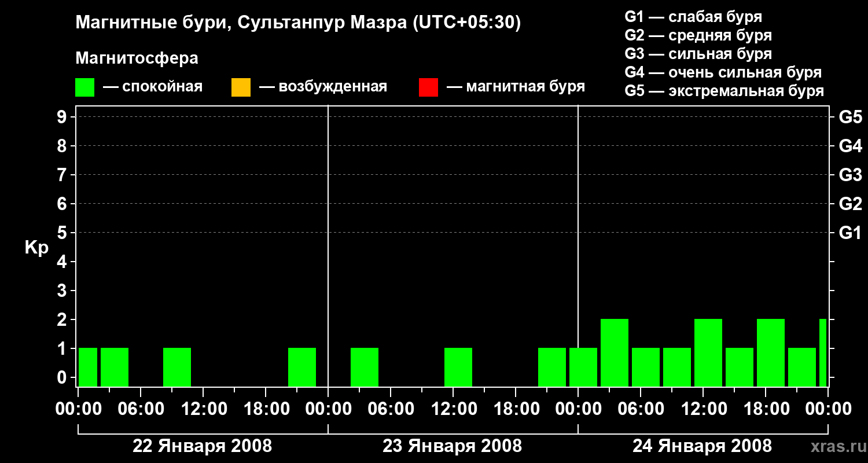This screenshot has height=463, width=868.
Task: Click 'G5 — экстремальная буря' legend line
Action: [724, 91]
